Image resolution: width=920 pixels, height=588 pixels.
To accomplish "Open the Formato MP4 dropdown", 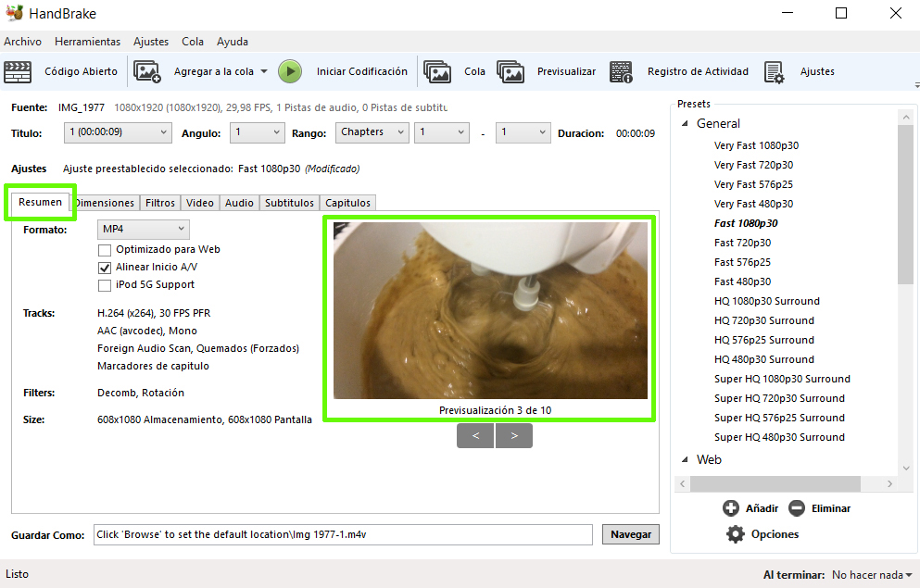I will 144,229.
